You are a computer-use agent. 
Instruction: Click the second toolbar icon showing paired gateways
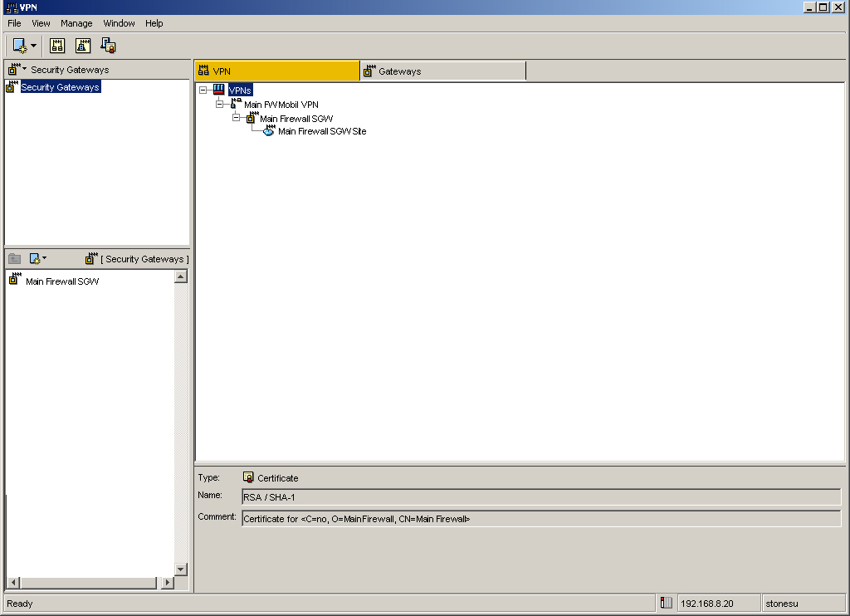57,46
